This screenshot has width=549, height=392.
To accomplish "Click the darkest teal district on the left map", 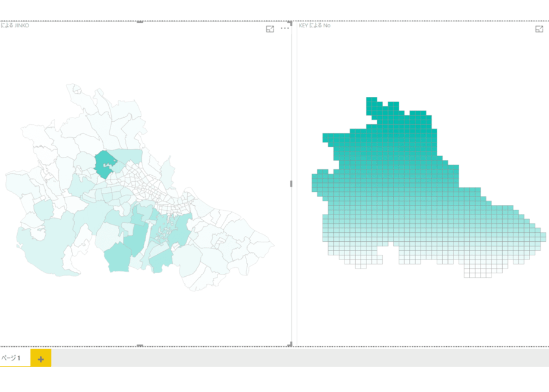I will click(x=105, y=165).
